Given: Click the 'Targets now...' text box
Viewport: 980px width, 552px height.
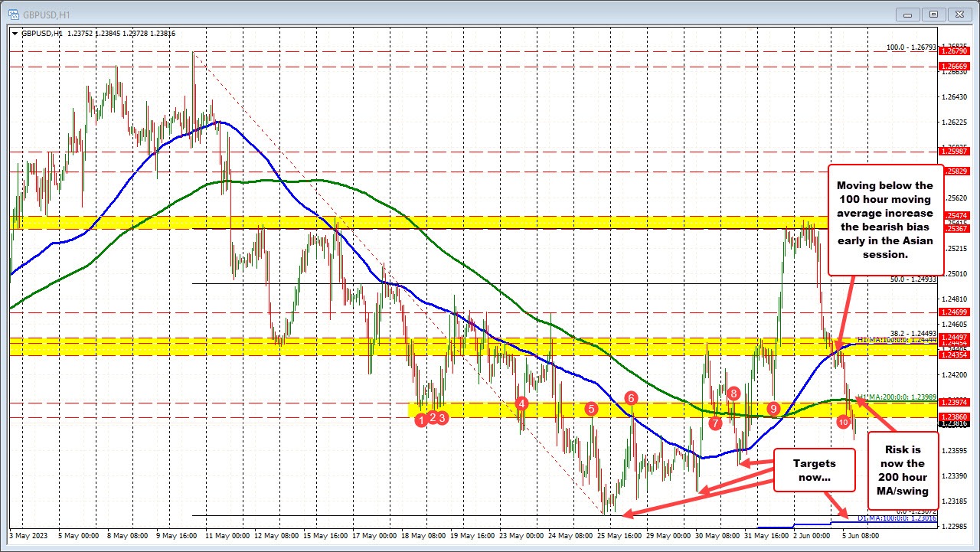Looking at the screenshot, I should pos(815,470).
